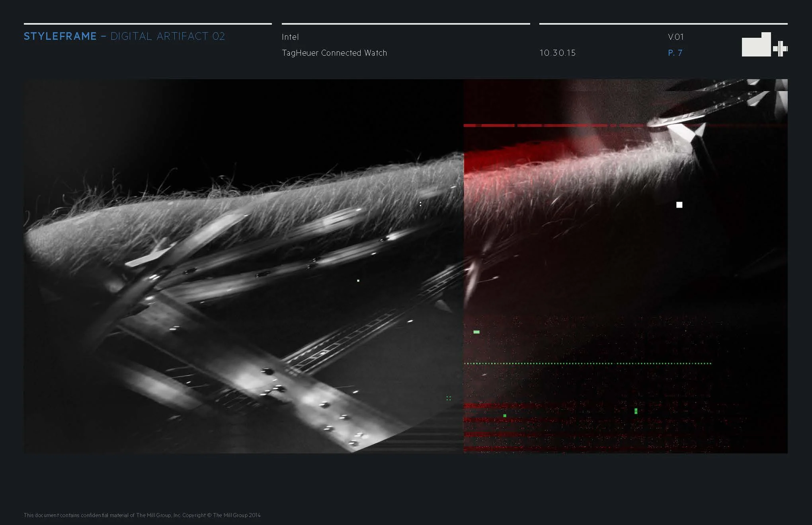Click the V.01 version label

click(x=675, y=37)
